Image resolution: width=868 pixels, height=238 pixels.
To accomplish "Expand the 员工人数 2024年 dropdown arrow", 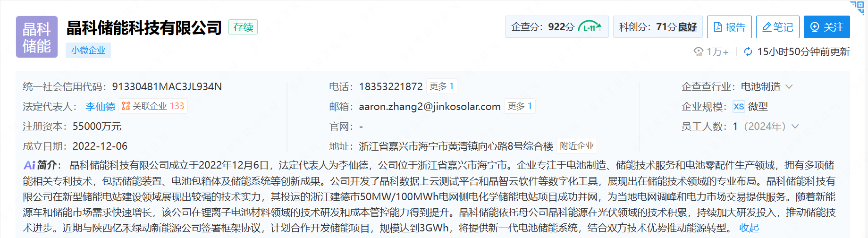I will [795, 127].
